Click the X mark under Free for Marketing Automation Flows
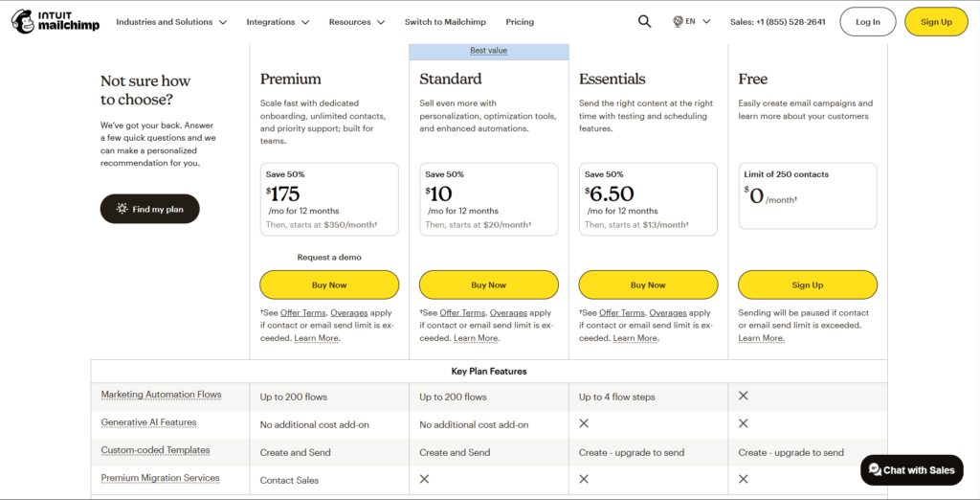Viewport: 980px width, 500px height. [x=744, y=396]
